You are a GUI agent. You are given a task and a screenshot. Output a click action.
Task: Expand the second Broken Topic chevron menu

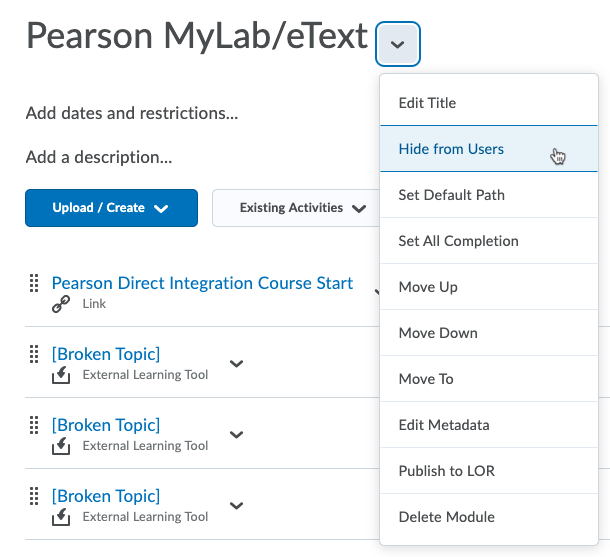pyautogui.click(x=237, y=434)
